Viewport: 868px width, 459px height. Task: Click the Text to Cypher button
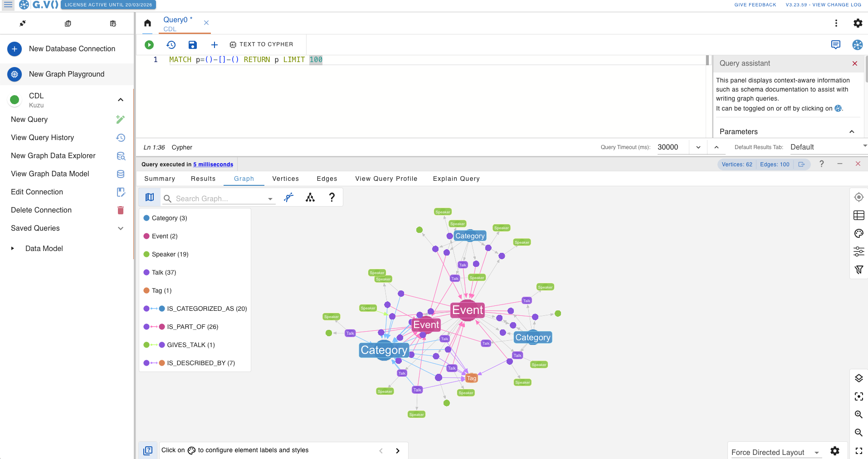tap(261, 44)
